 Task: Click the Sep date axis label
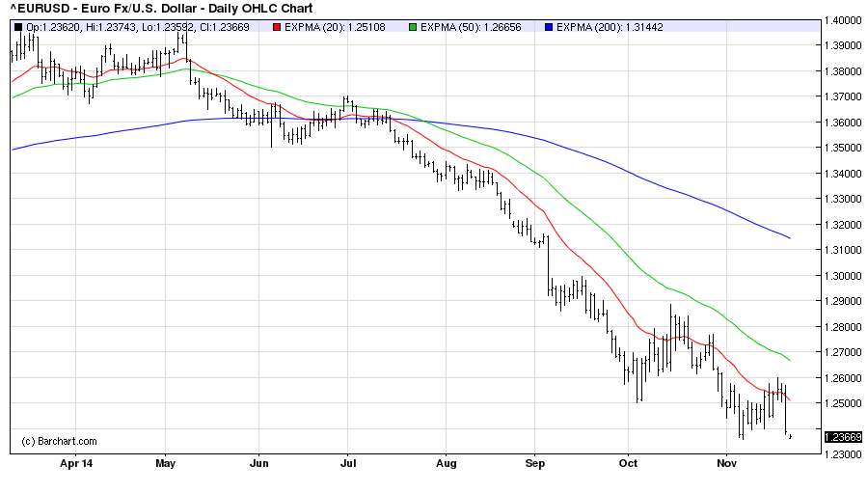coord(534,463)
